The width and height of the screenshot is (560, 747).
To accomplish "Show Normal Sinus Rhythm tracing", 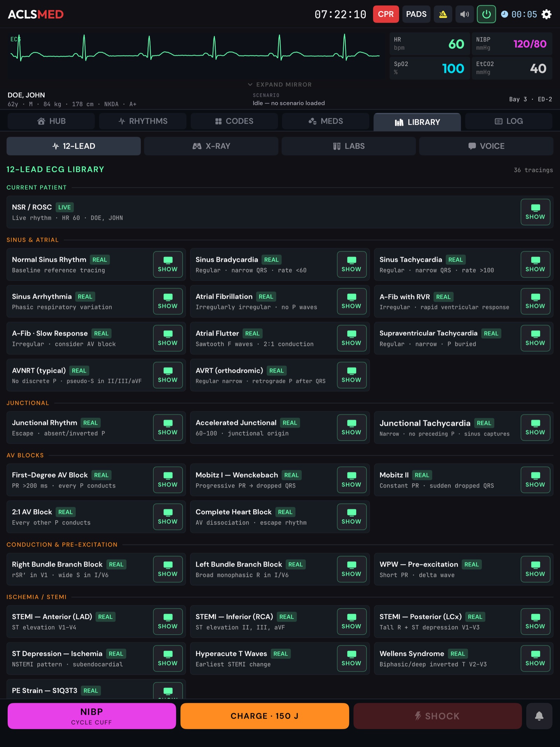I will 168,264.
